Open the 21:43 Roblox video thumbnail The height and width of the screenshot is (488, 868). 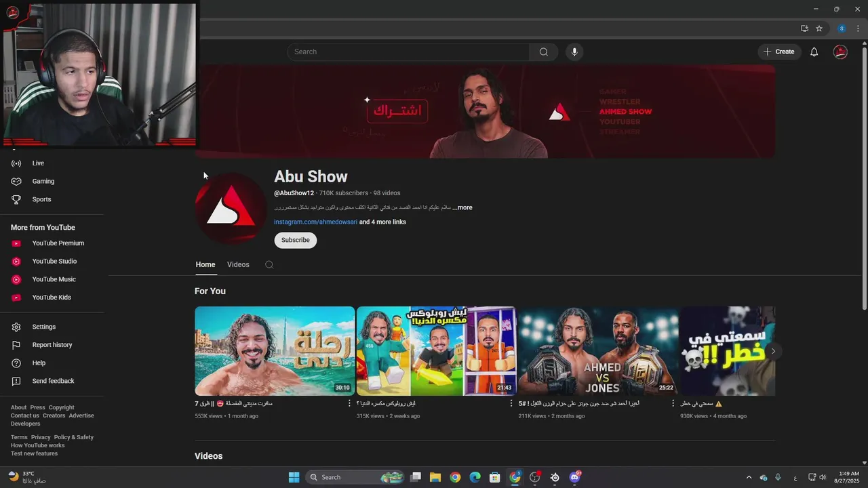(x=437, y=351)
